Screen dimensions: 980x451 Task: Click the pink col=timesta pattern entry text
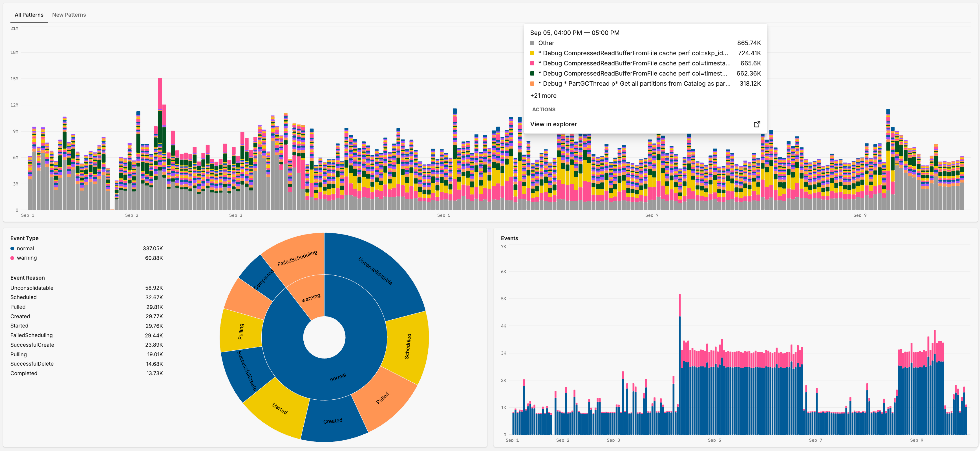pos(634,63)
